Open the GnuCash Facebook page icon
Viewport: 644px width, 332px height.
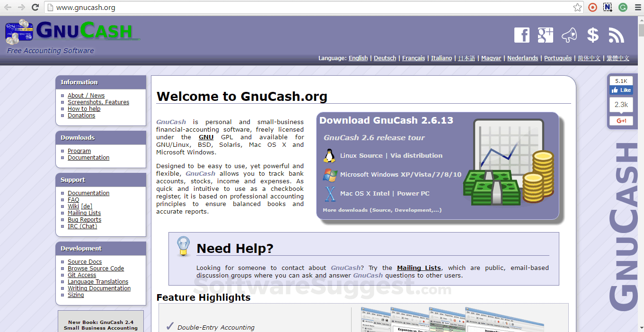click(522, 35)
